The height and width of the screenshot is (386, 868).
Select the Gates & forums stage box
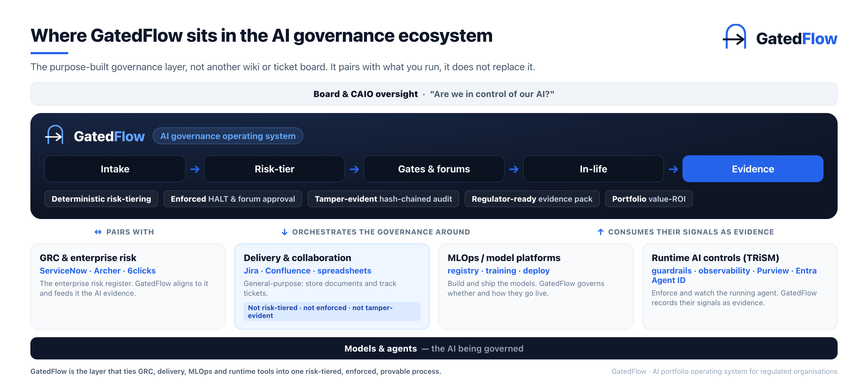(x=434, y=169)
